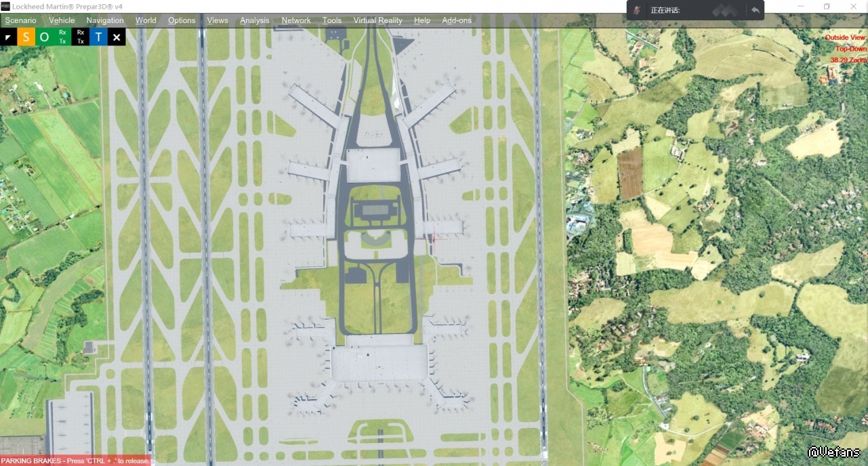Click the orange S toolbar button

26,37
